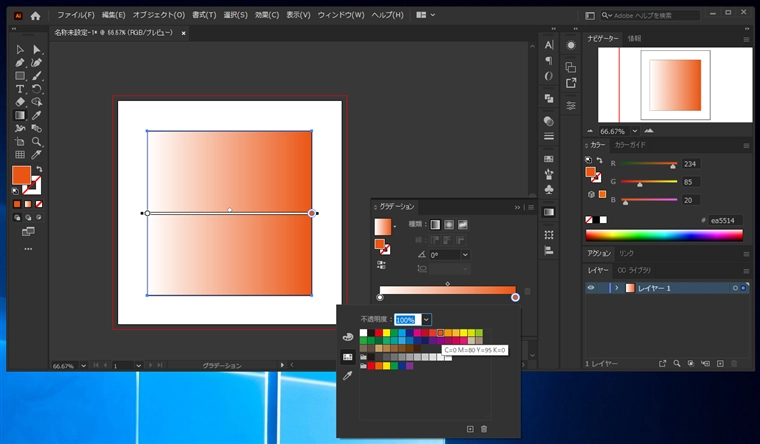Toggle visibility of レイヤー 1
This screenshot has height=444, width=760.
click(x=591, y=288)
